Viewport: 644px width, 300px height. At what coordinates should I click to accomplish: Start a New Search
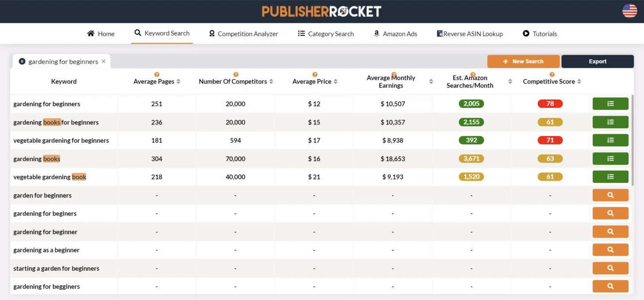tap(523, 61)
